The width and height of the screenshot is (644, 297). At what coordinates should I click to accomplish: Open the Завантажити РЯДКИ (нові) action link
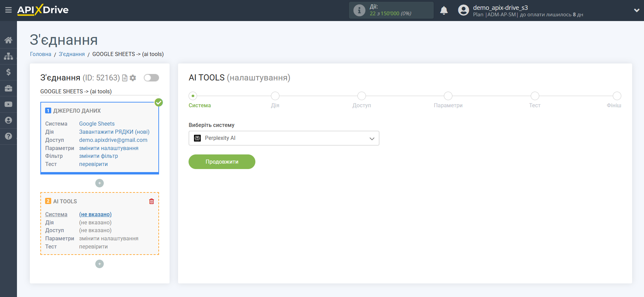(x=114, y=132)
